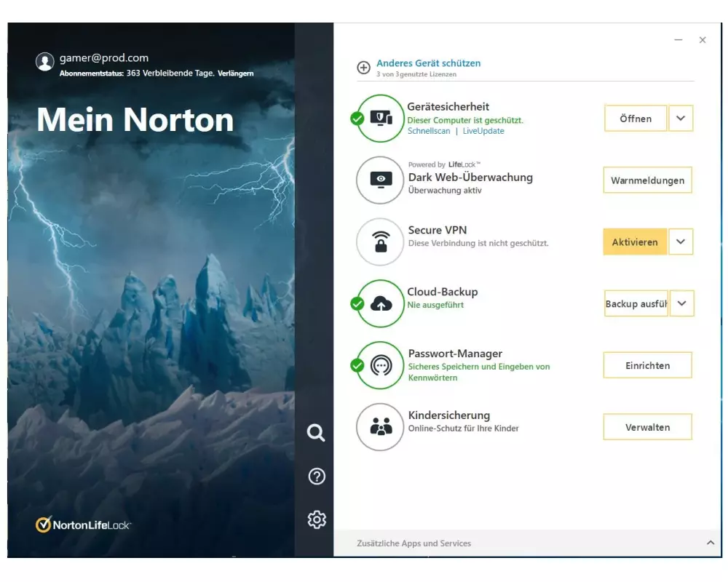The width and height of the screenshot is (728, 582).
Task: Click the Kindersicherung family icon
Action: coord(380,427)
